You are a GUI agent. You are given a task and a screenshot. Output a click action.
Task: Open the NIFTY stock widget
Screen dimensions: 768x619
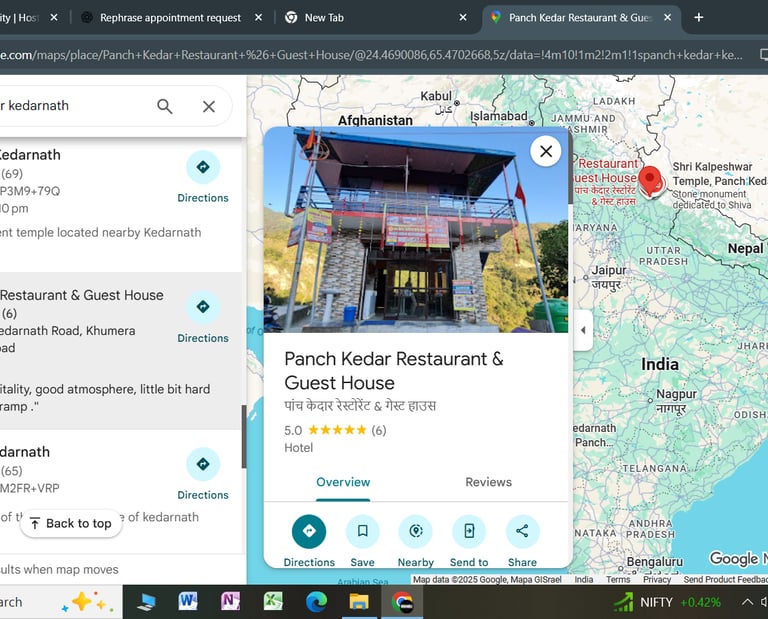(667, 602)
